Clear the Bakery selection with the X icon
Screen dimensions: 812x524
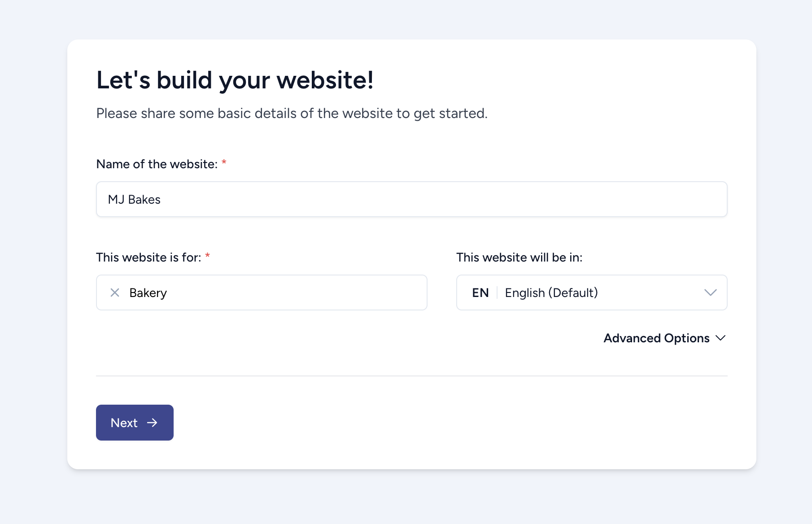point(115,293)
